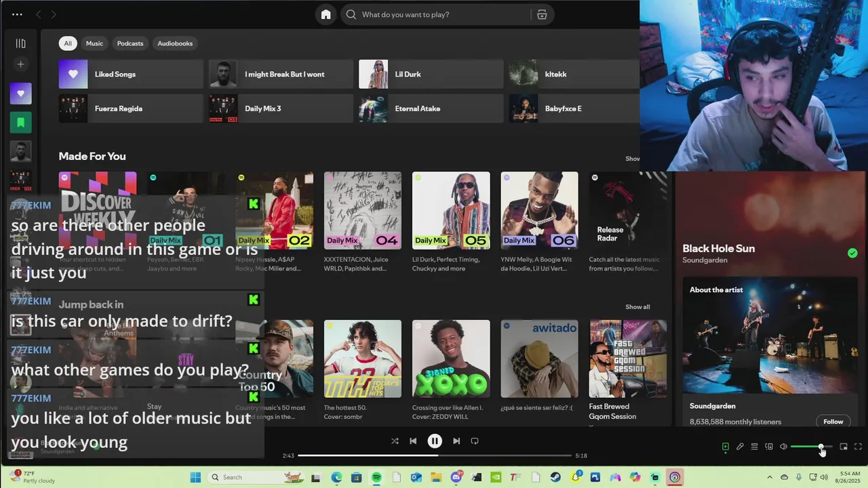Open Steam in taskbar
Screen dimensions: 868x488
[556, 477]
